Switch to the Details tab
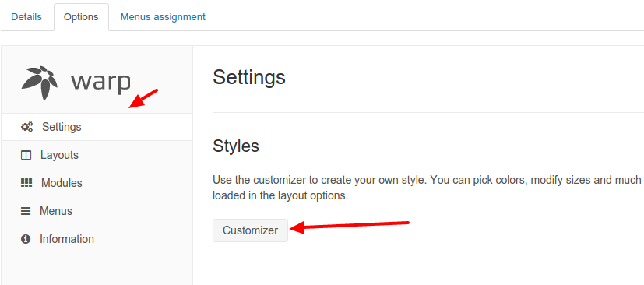Image resolution: width=644 pixels, height=285 pixels. coord(26,17)
